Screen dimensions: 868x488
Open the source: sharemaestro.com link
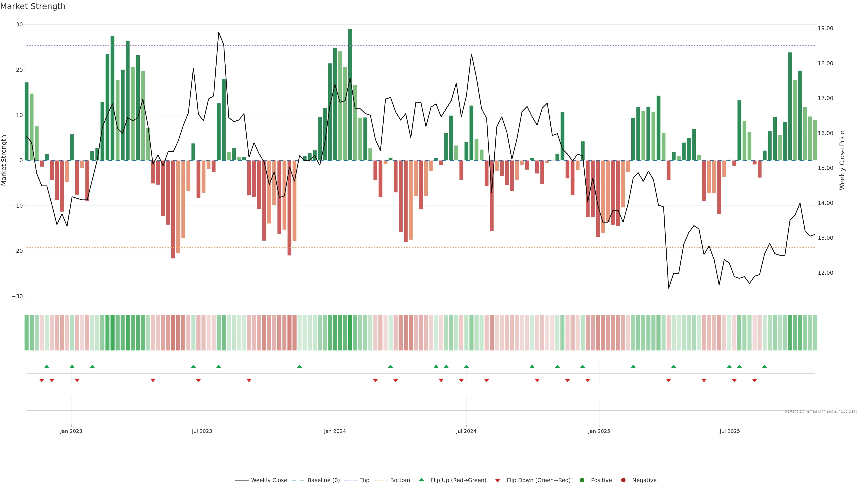tap(821, 411)
